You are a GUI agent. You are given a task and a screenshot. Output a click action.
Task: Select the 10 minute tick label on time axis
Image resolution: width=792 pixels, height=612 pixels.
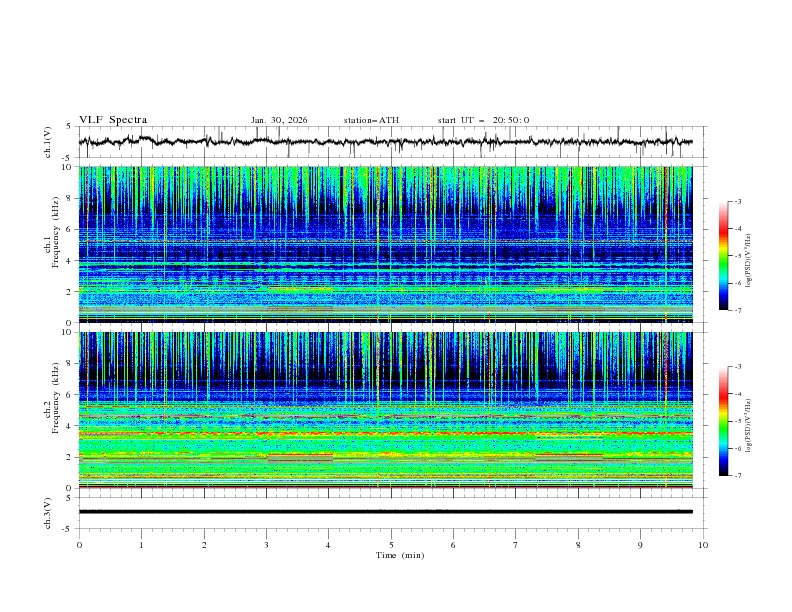[703, 545]
